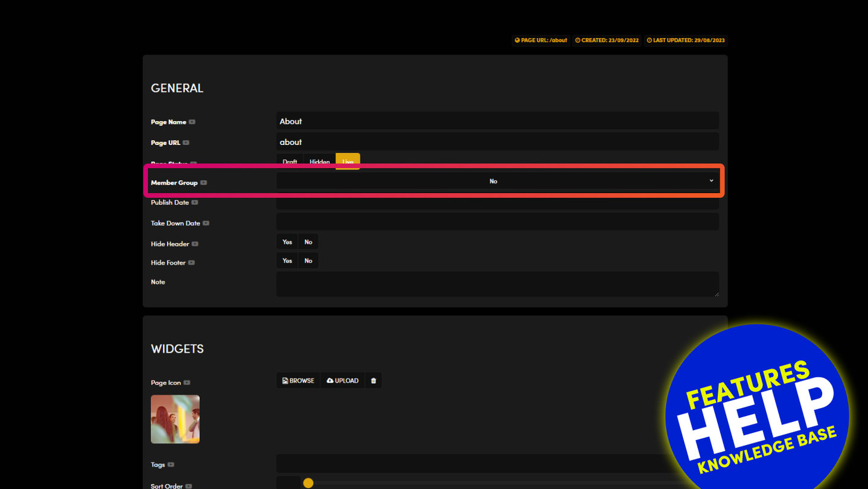Click the help icon beside Take Down Date
The height and width of the screenshot is (489, 868).
(x=206, y=223)
